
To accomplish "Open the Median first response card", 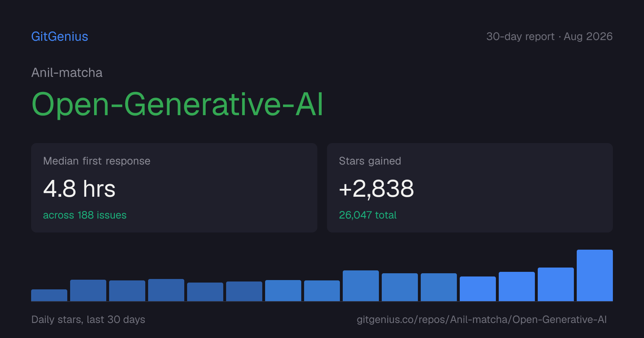I will 174,188.
